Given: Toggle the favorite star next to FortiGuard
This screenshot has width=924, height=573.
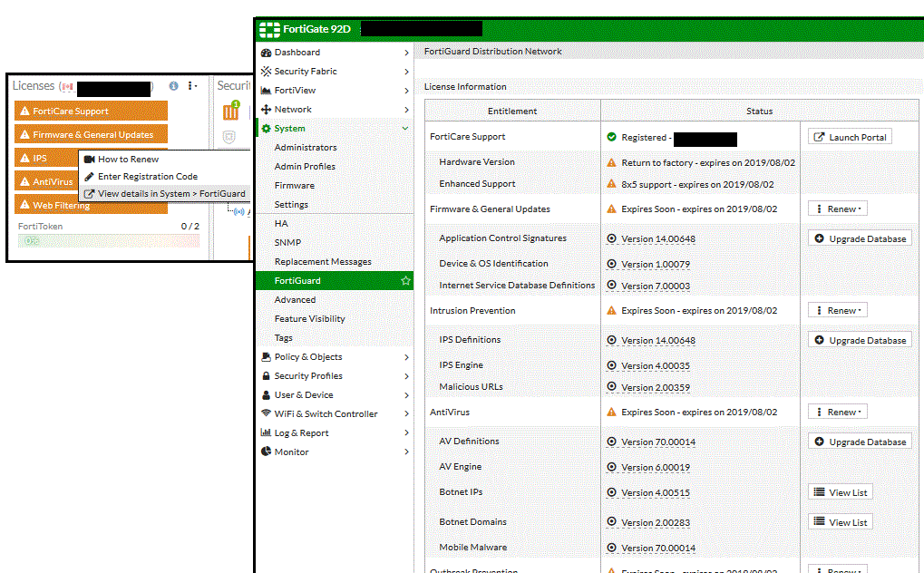Looking at the screenshot, I should 405,281.
